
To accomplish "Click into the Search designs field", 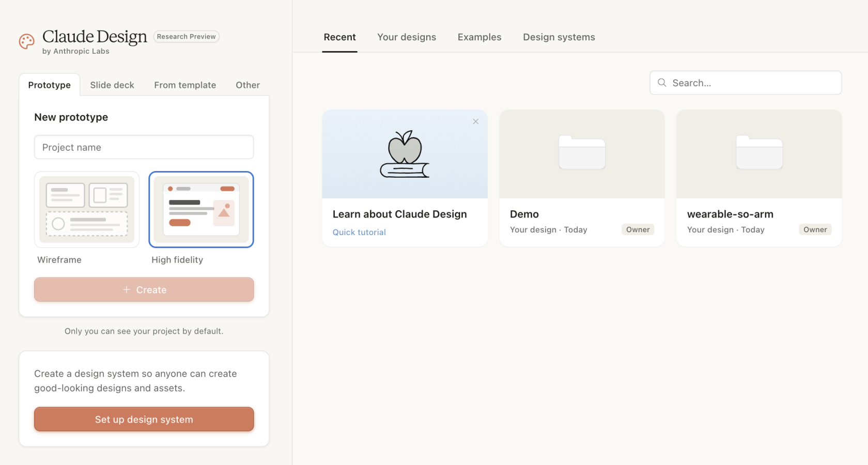I will pos(746,83).
